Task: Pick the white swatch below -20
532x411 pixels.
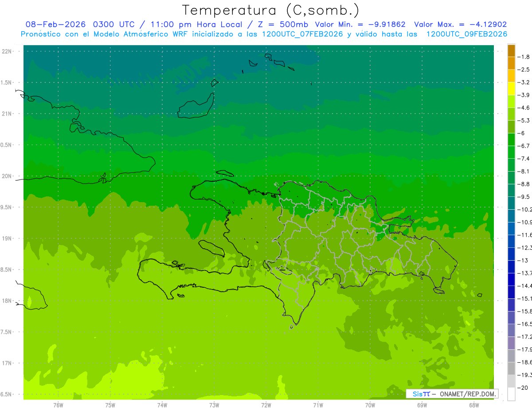Action: (x=511, y=394)
